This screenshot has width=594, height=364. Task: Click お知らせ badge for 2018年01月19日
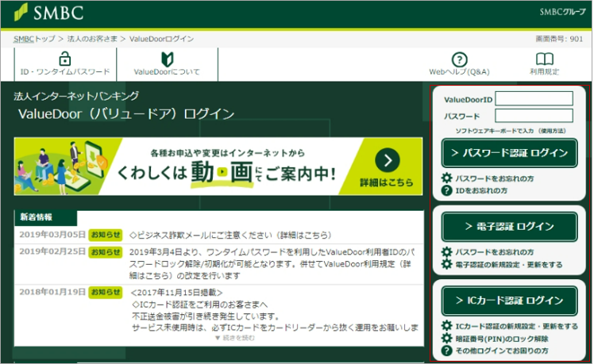click(x=106, y=292)
